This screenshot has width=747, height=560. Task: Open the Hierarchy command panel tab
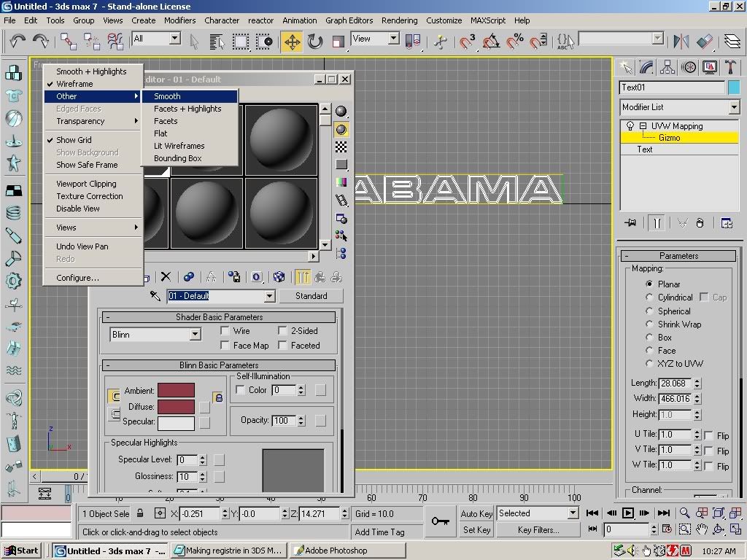[667, 67]
